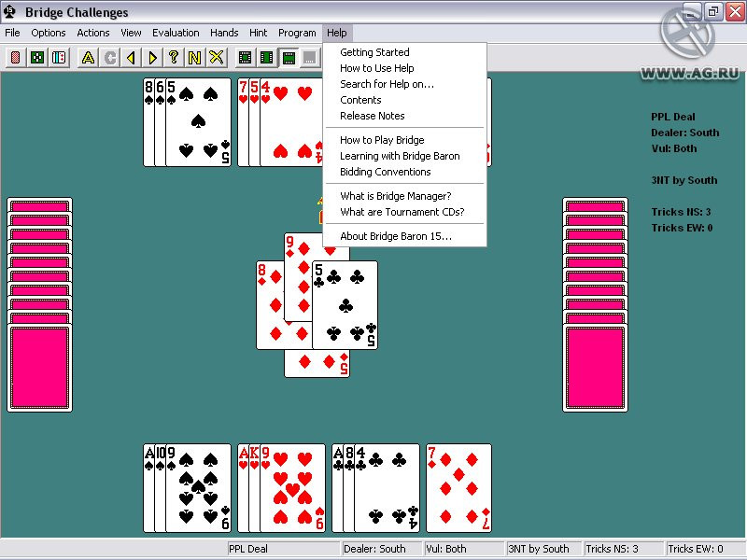This screenshot has height=560, width=747.
Task: Click the ace of spades in South hand
Action: tap(148, 488)
